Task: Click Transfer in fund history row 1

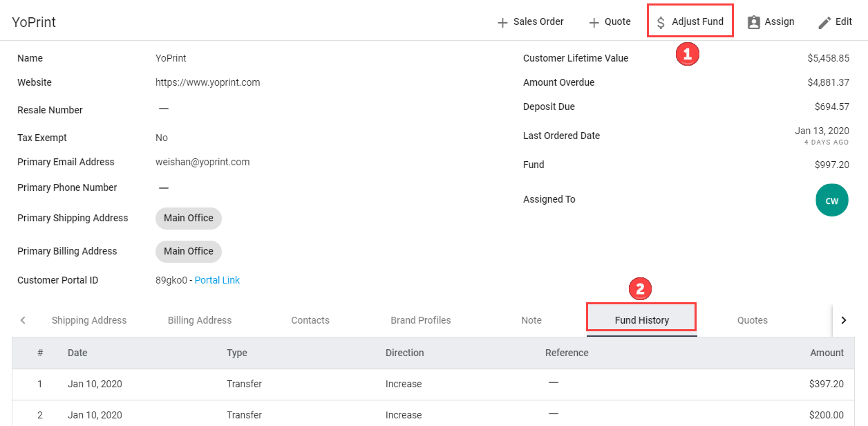Action: point(244,384)
